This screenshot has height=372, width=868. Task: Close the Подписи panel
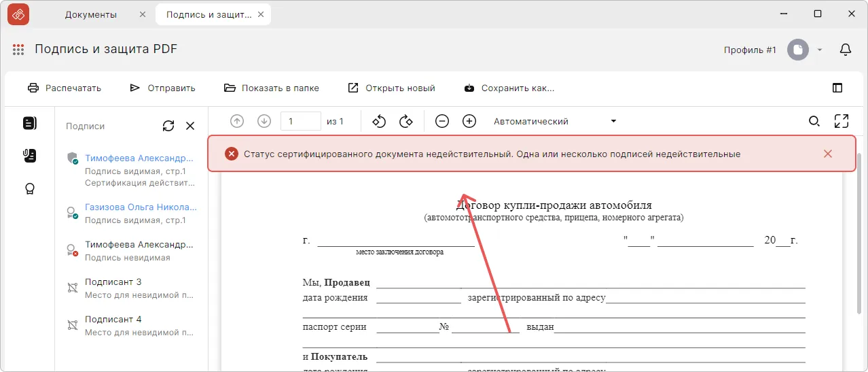click(190, 126)
